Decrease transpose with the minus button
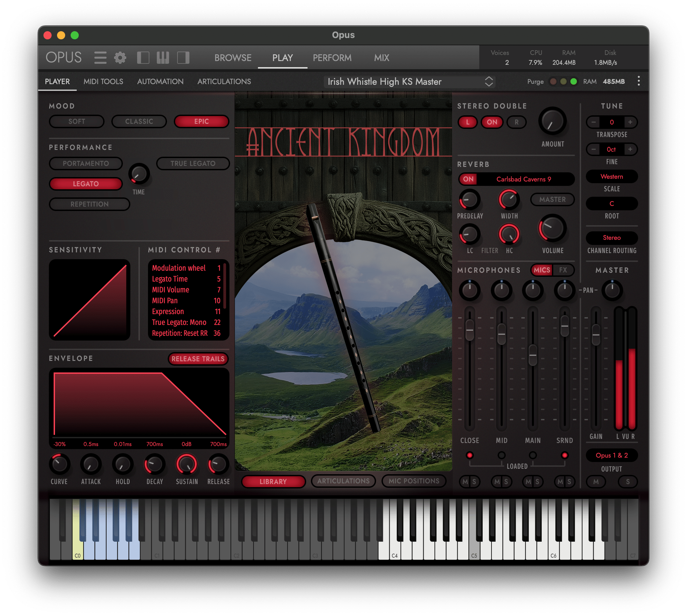Image resolution: width=687 pixels, height=616 pixels. point(593,122)
